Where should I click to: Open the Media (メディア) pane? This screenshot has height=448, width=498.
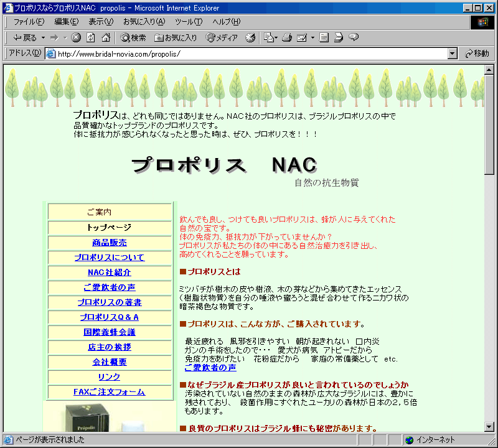222,38
